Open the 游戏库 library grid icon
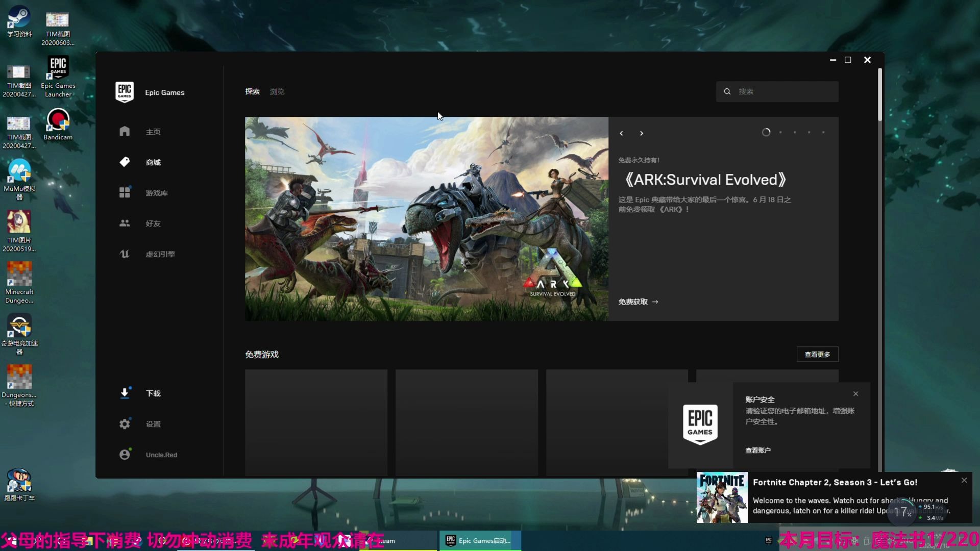 (125, 192)
